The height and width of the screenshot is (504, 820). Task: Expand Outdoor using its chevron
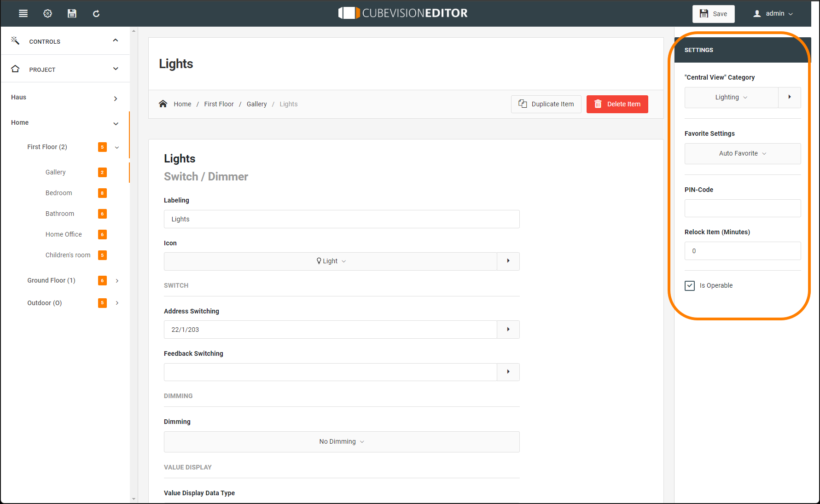(x=117, y=302)
